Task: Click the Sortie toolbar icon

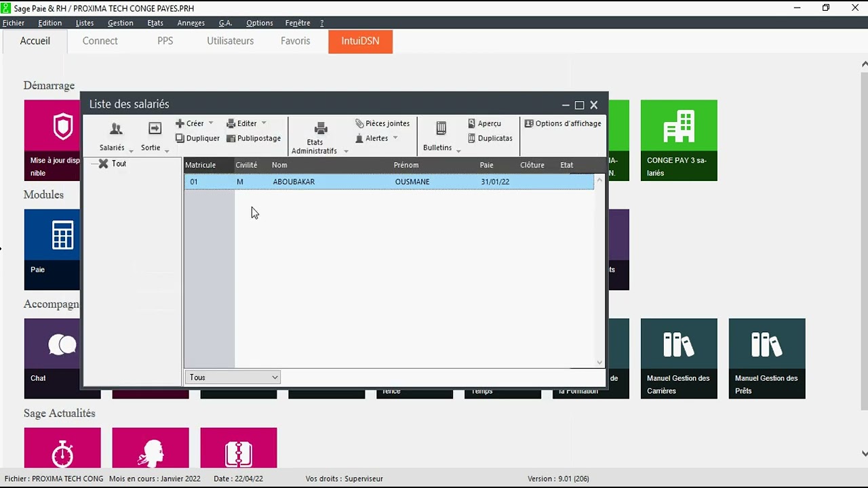Action: pos(155,129)
